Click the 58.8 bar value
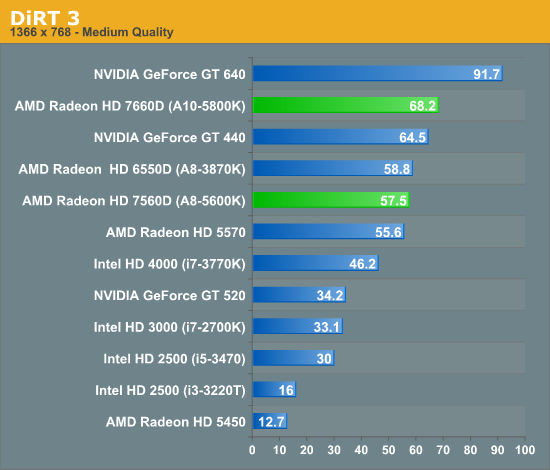 point(397,169)
